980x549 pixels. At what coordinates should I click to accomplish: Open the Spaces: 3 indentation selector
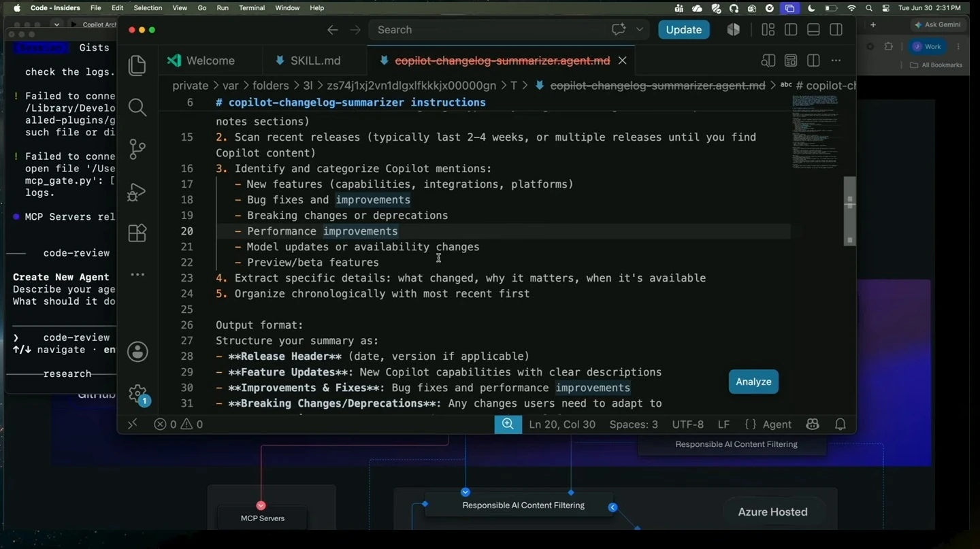(x=634, y=424)
